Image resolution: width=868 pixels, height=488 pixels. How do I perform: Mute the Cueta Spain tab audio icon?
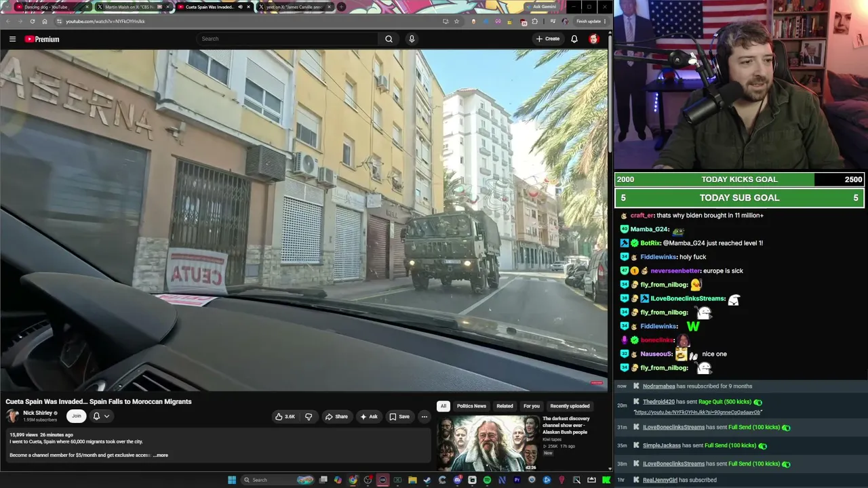(240, 7)
